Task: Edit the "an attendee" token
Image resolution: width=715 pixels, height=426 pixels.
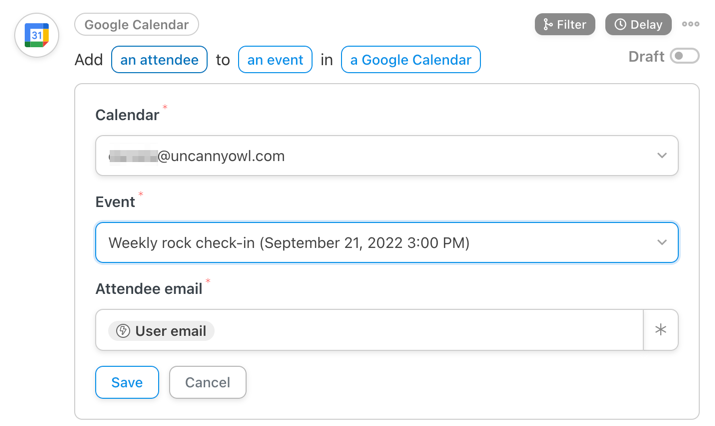Action: pyautogui.click(x=159, y=59)
